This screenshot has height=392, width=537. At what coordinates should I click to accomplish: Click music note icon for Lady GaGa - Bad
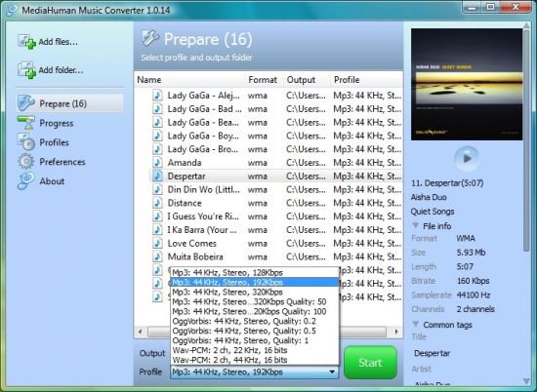click(x=157, y=109)
